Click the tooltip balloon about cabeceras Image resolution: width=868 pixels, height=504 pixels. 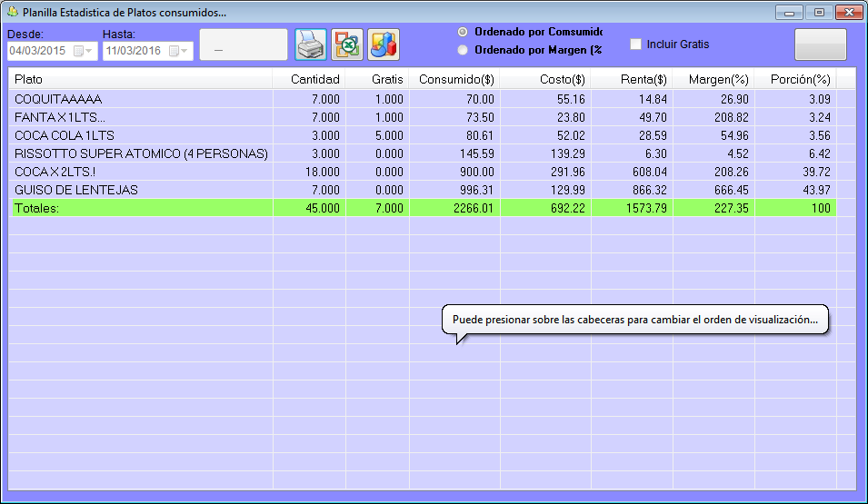(x=635, y=320)
